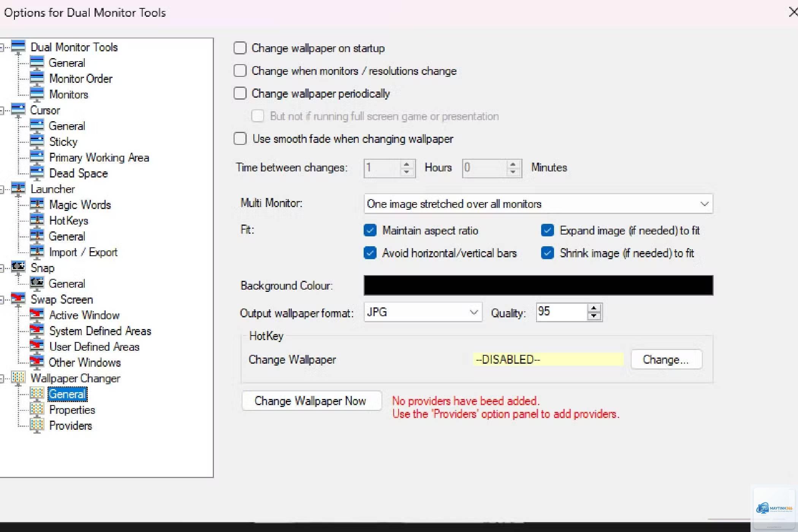Select Dead Space under Cursor
The width and height of the screenshot is (798, 532).
[x=79, y=173]
